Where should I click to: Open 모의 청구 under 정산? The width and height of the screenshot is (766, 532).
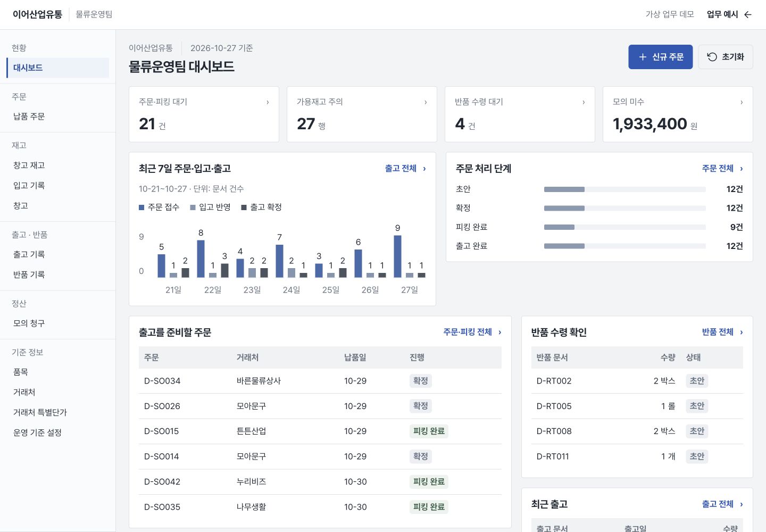point(57,323)
